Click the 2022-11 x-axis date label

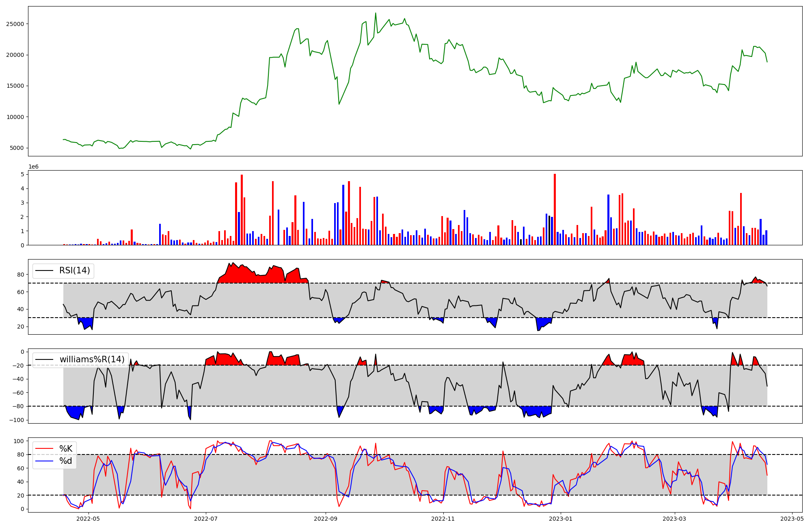click(443, 519)
